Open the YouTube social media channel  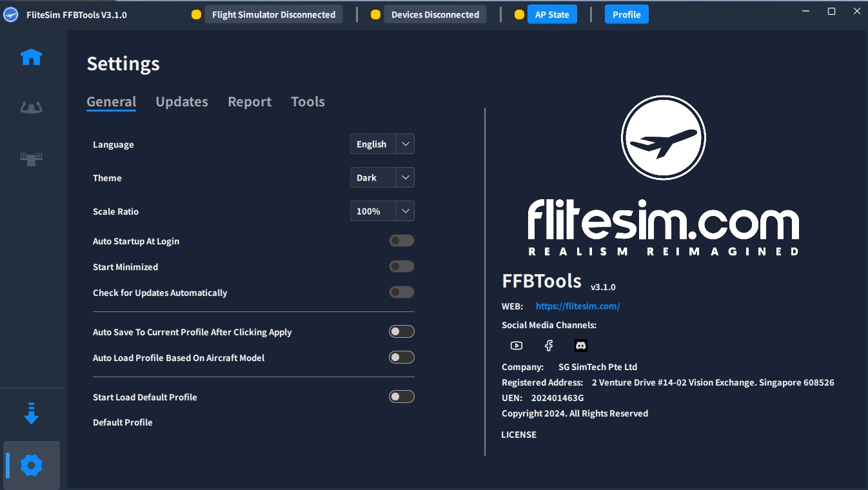tap(516, 346)
